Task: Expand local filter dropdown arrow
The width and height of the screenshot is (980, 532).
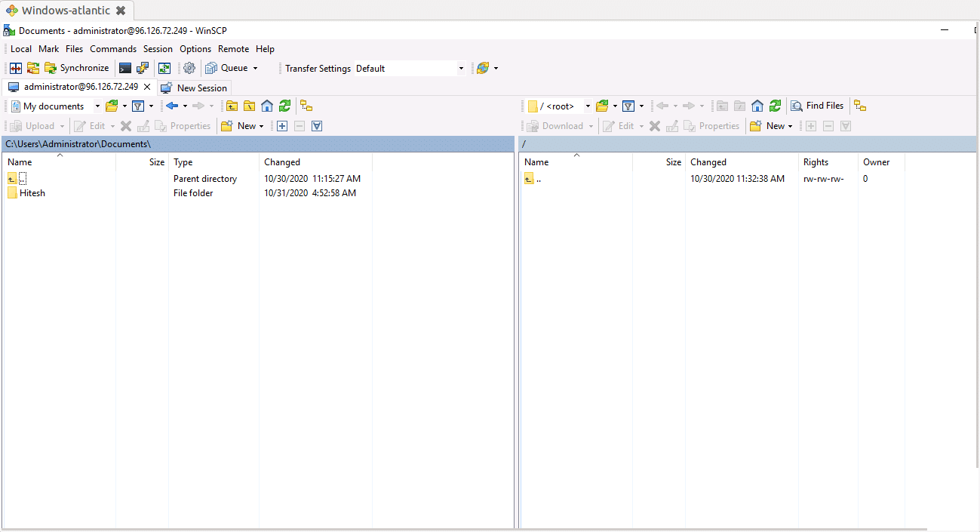Action: [151, 106]
